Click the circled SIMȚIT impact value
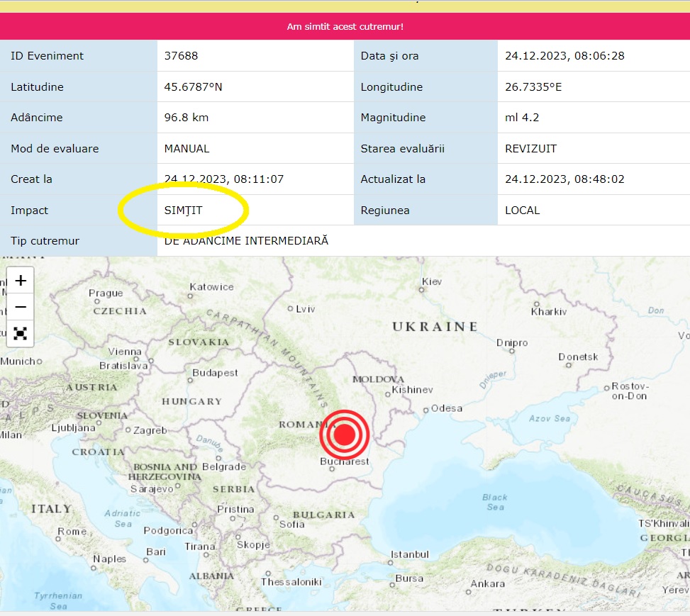 point(183,211)
